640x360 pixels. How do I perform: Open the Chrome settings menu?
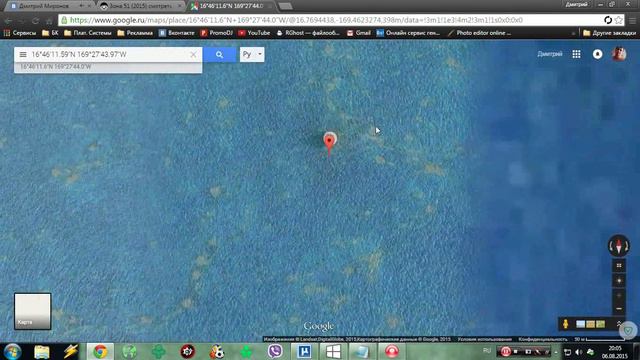[x=633, y=20]
